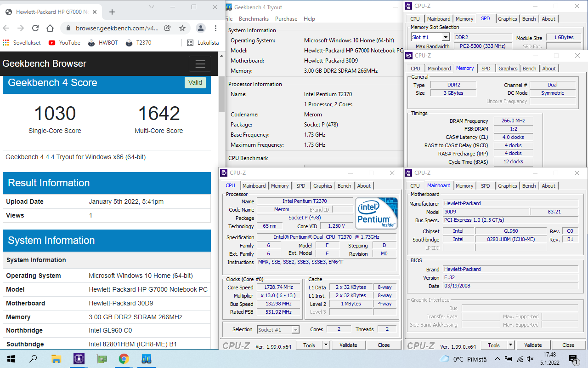Click Tools button in CPU-Z CPU window
The image size is (588, 368).
point(309,345)
